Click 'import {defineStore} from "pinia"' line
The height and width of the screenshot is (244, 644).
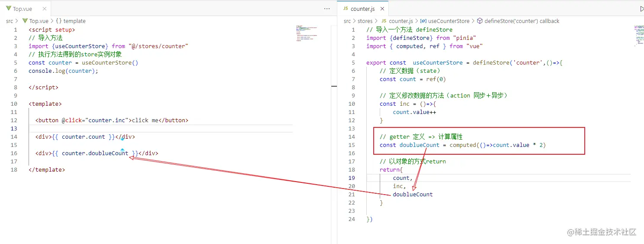421,38
